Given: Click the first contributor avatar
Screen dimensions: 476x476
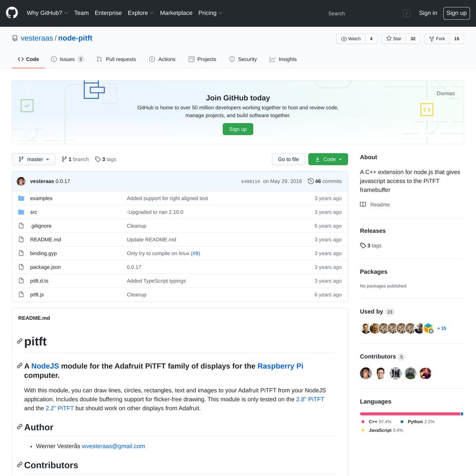Looking at the screenshot, I should tap(366, 373).
